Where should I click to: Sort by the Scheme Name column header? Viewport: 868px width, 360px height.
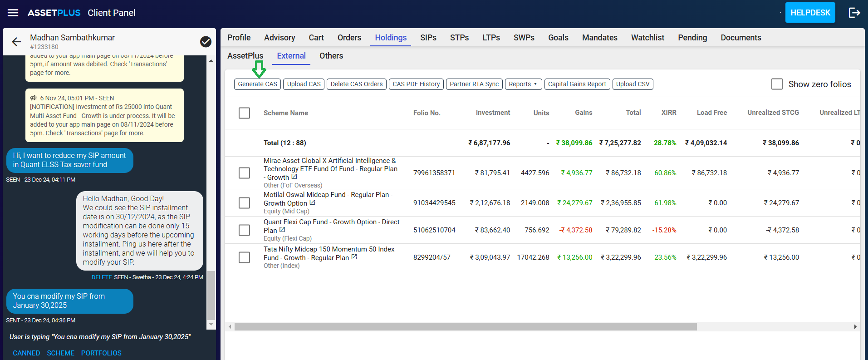(286, 113)
